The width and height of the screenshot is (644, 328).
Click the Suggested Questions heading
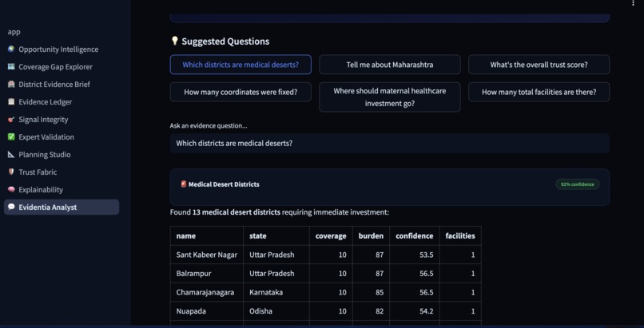225,41
